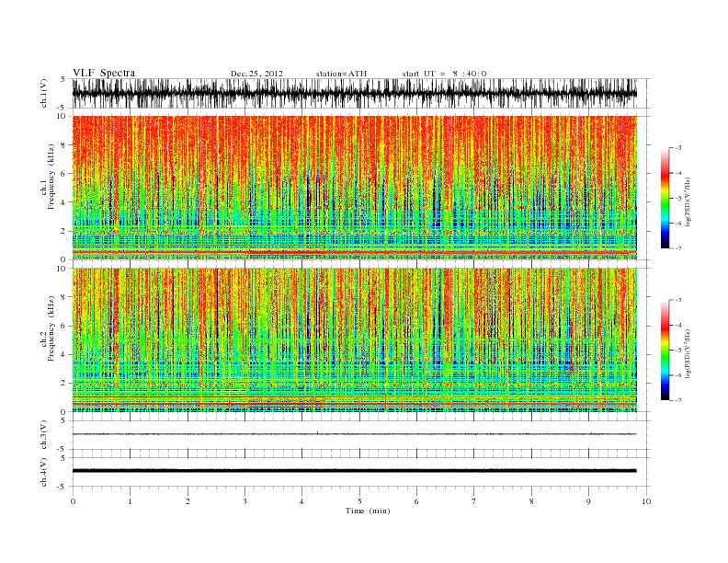Click time axis tick label '2'
This screenshot has width=728, height=563.
(x=188, y=501)
